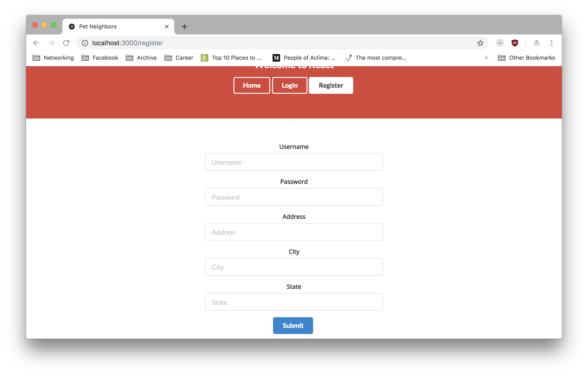Select the Register nav button
This screenshot has width=588, height=376.
coord(331,85)
